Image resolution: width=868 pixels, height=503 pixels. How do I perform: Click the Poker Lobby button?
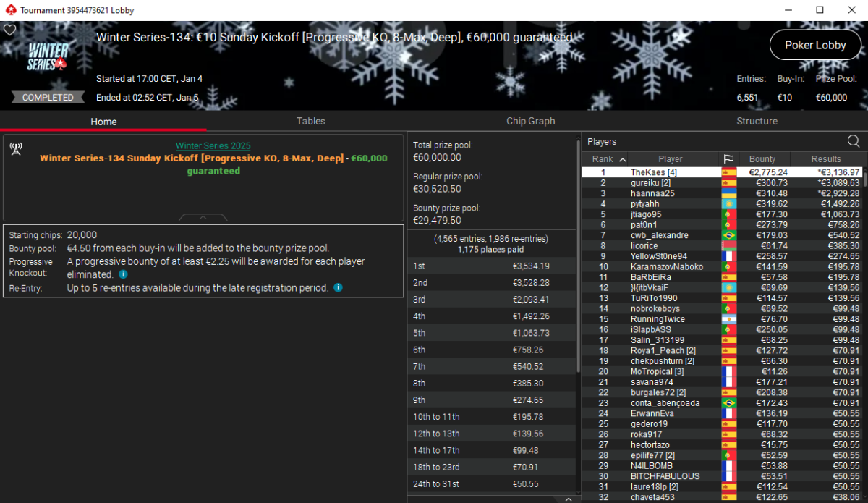tap(815, 45)
